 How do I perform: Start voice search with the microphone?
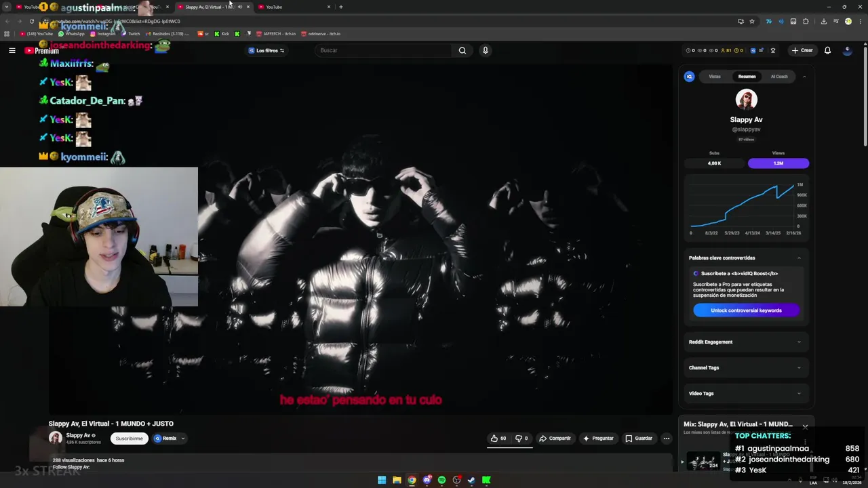pyautogui.click(x=485, y=50)
